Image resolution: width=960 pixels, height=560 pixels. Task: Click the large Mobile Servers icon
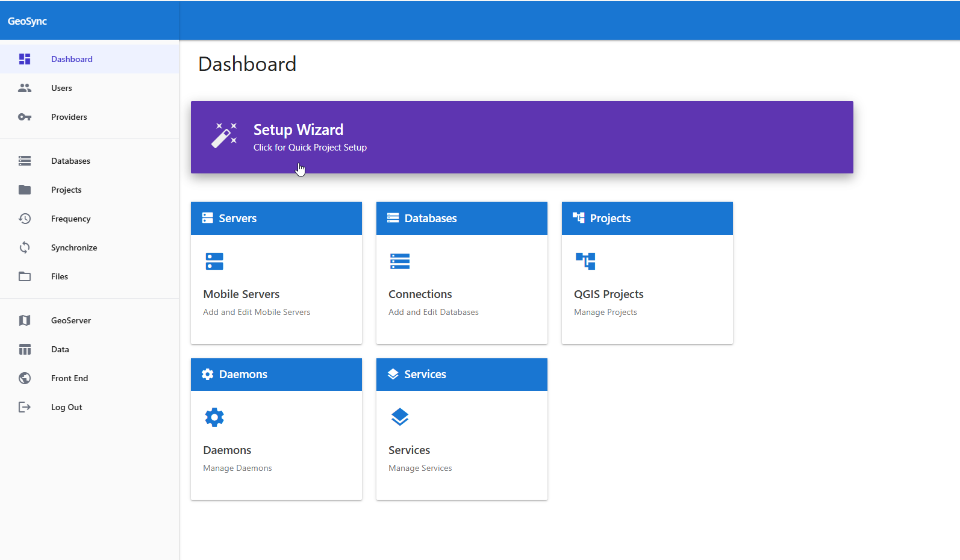click(214, 261)
